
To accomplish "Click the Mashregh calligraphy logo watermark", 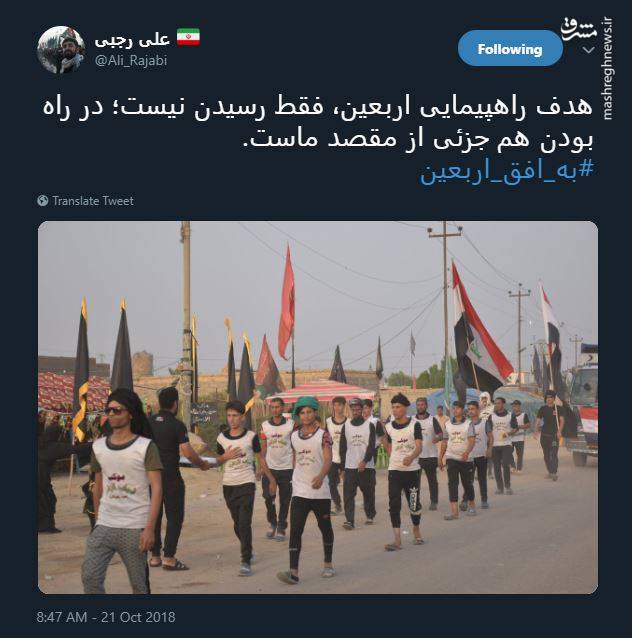I will click(579, 28).
